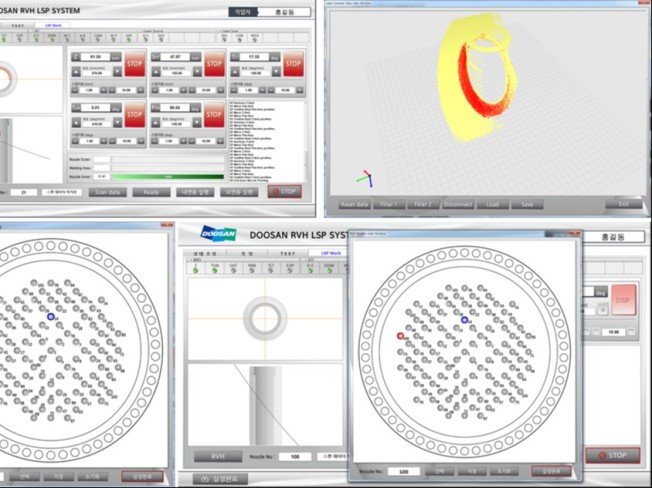Select the red highlighted nozzle in popup diagram

click(400, 337)
